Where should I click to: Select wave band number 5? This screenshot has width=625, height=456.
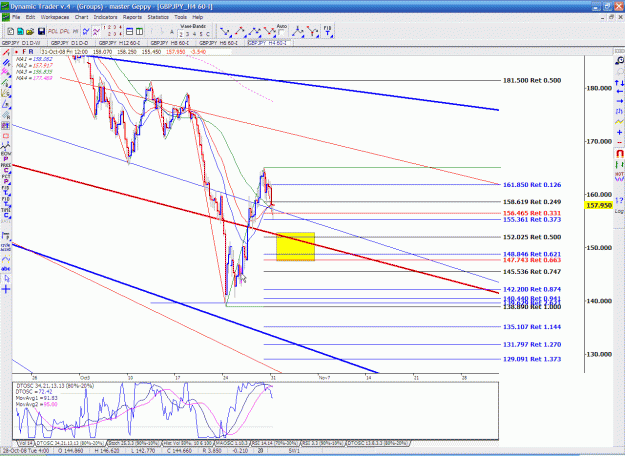[x=201, y=34]
